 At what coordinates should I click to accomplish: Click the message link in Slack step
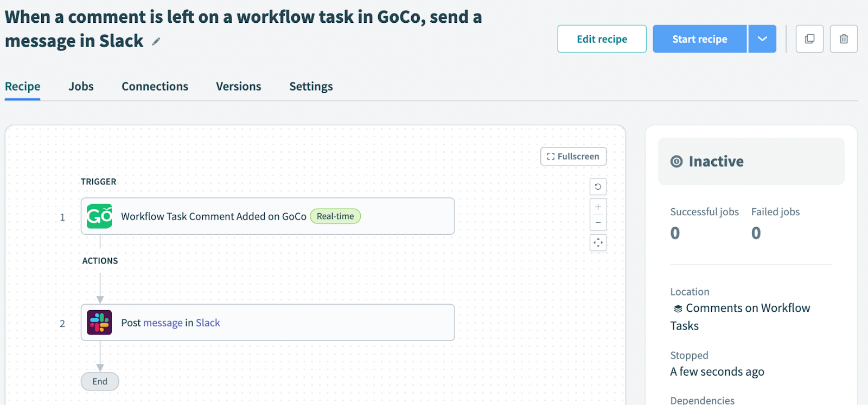tap(163, 323)
